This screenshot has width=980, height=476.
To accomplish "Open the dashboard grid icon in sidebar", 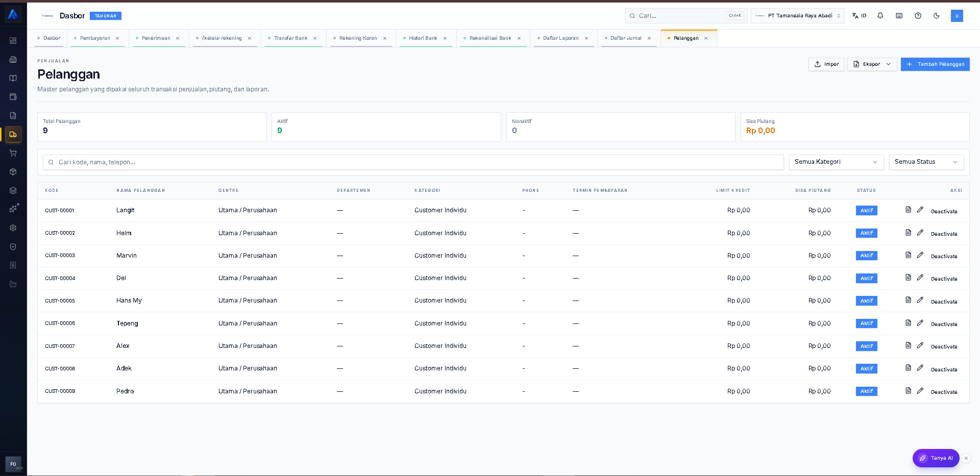I will coord(13,40).
